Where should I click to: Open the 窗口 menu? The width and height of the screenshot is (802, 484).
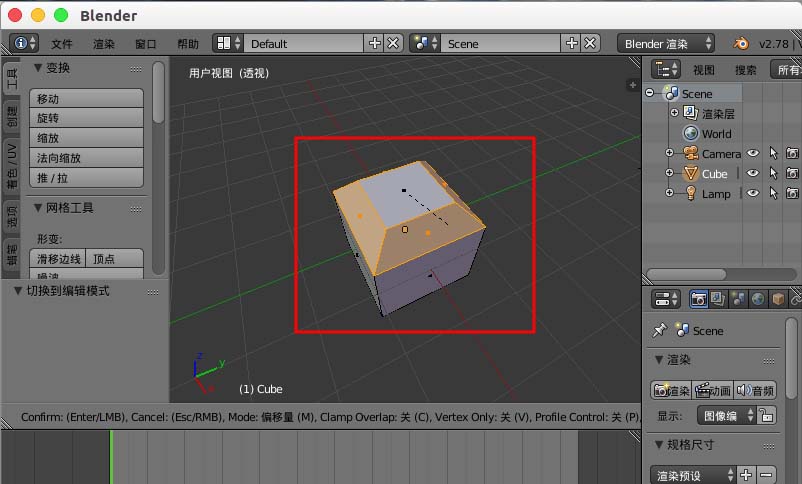point(146,44)
